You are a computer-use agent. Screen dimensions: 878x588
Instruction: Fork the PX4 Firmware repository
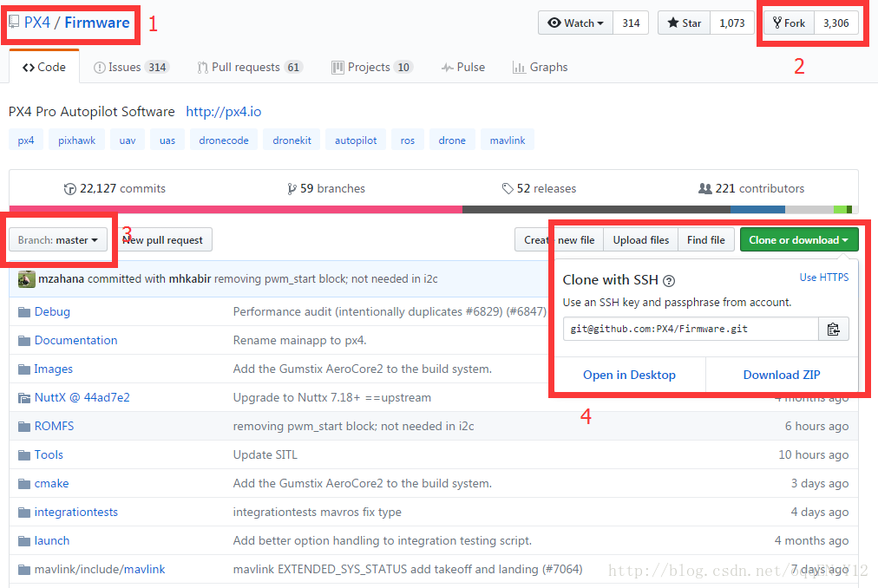point(789,23)
